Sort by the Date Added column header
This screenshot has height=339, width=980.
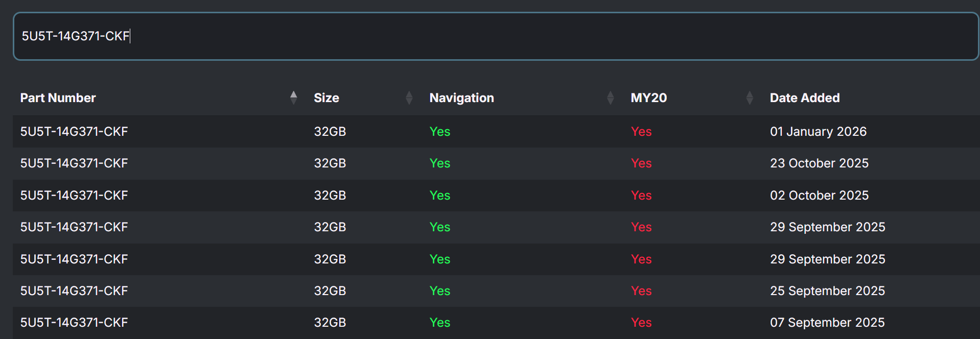pyautogui.click(x=804, y=98)
